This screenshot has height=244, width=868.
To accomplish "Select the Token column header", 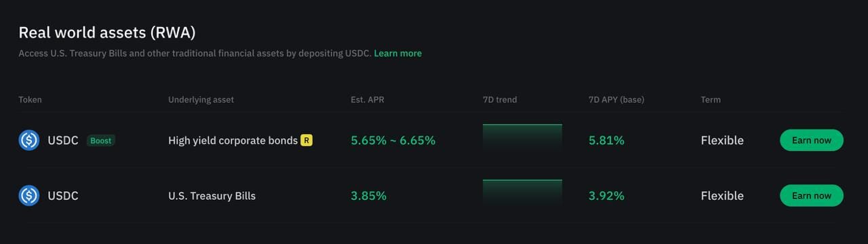I will (x=30, y=100).
